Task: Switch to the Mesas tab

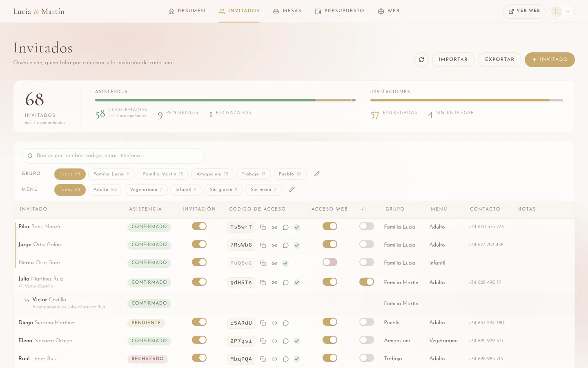Action: click(x=287, y=11)
